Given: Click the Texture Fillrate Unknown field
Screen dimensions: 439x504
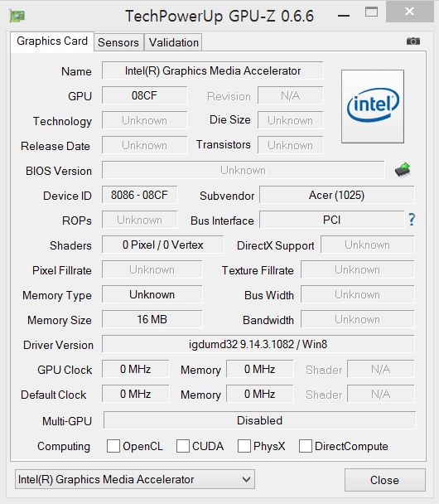Looking at the screenshot, I should 358,269.
